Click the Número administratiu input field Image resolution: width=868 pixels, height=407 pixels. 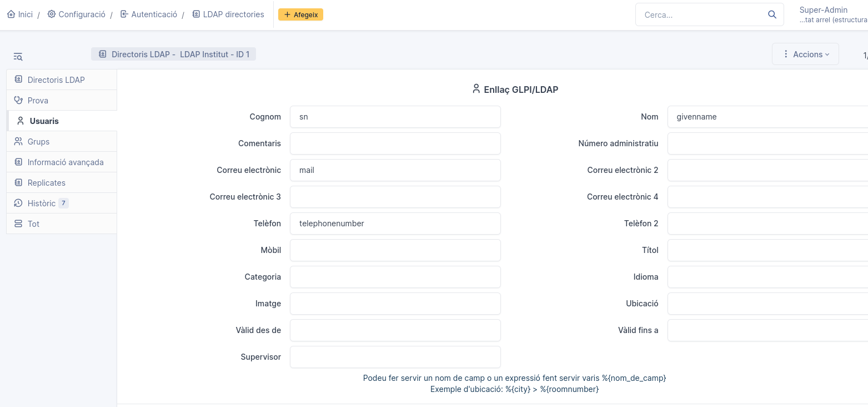tap(767, 143)
